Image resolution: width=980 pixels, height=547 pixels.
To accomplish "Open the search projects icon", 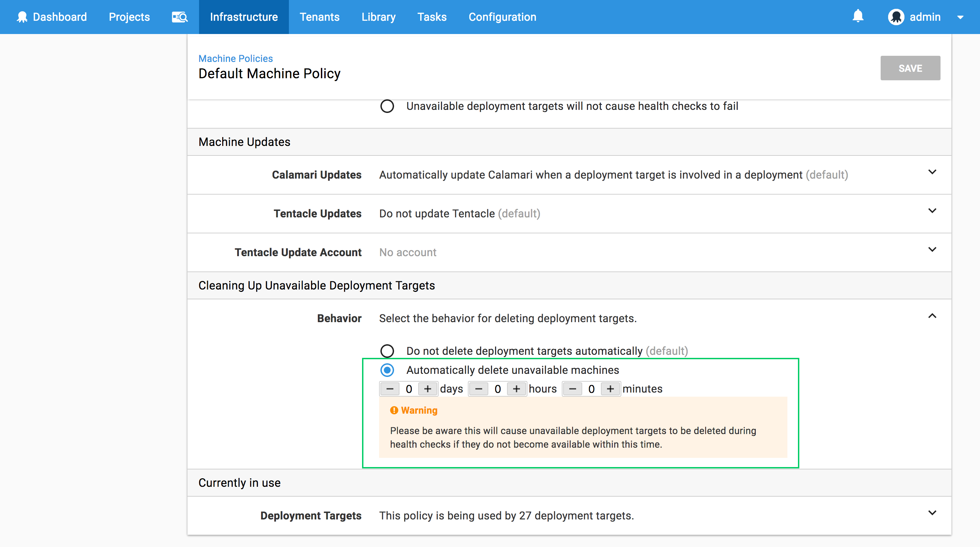I will pos(180,17).
